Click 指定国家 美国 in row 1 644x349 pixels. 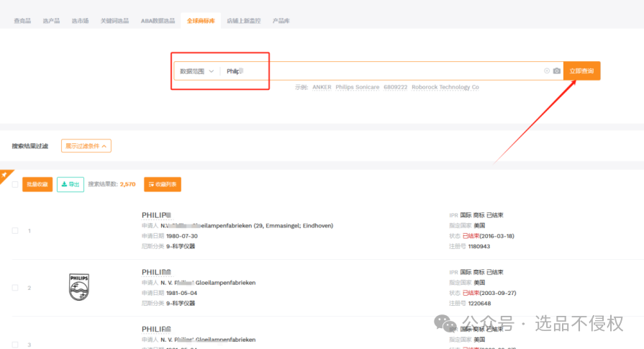(467, 226)
